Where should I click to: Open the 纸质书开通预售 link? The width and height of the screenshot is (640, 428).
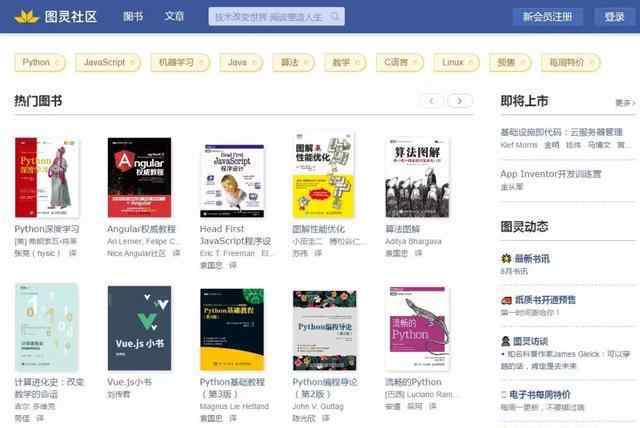[x=545, y=300]
